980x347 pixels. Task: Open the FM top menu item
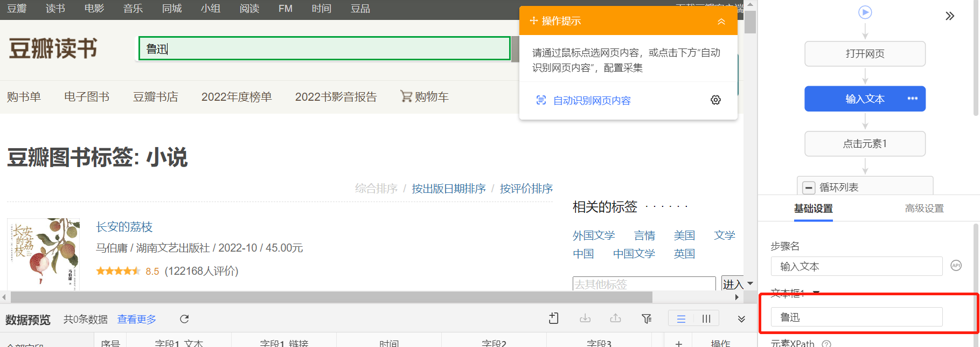286,9
